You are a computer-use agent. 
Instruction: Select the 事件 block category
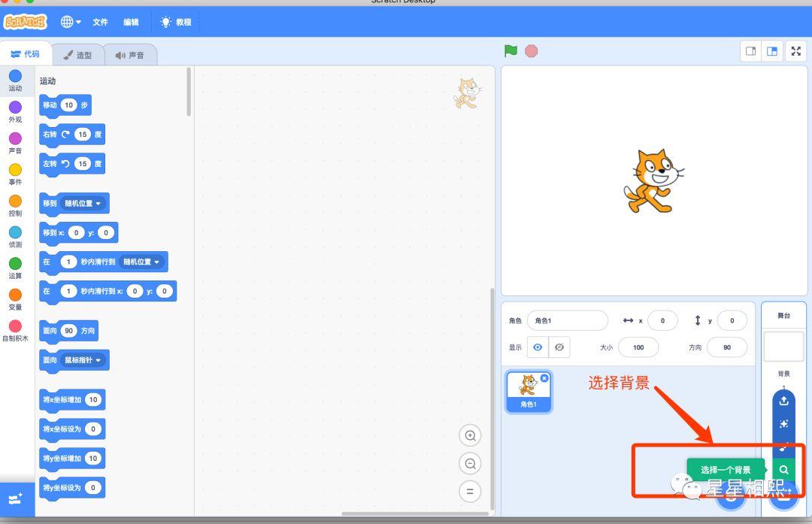click(x=16, y=174)
